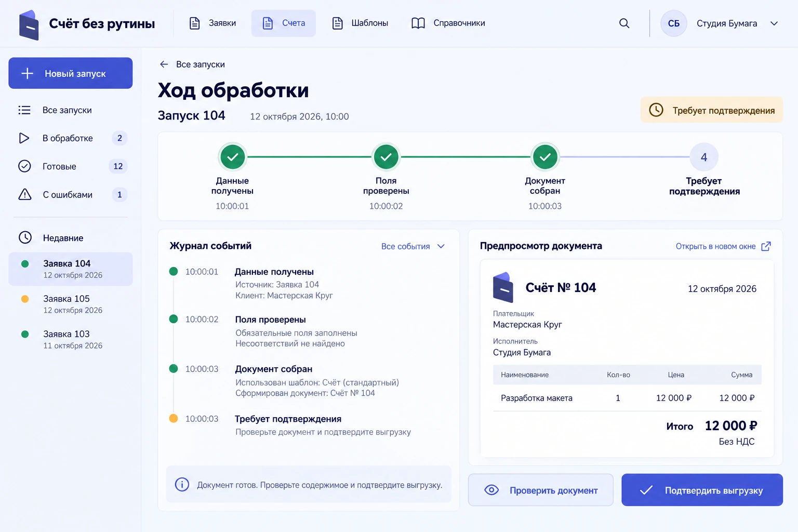Click the Данные получены journal entry

[x=274, y=272]
